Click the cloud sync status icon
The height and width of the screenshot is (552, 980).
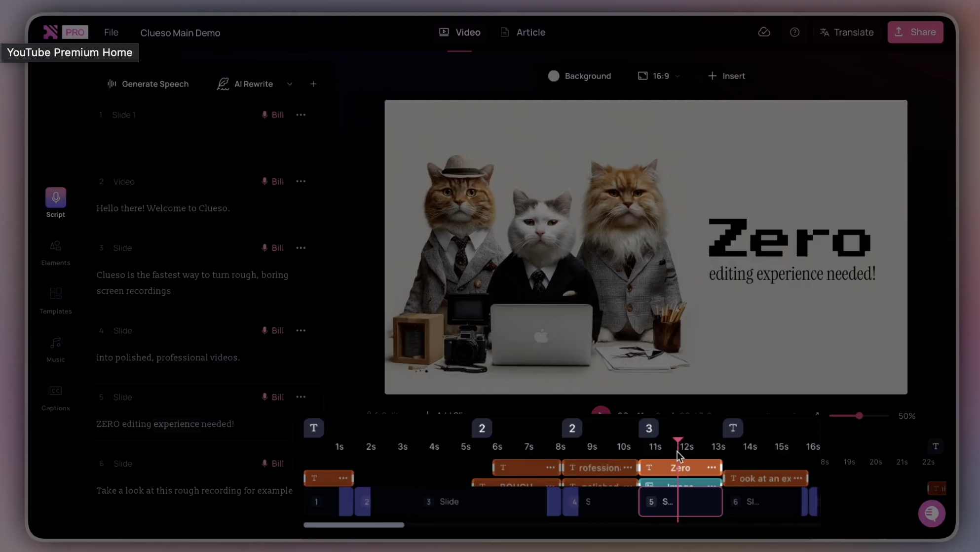(x=764, y=32)
